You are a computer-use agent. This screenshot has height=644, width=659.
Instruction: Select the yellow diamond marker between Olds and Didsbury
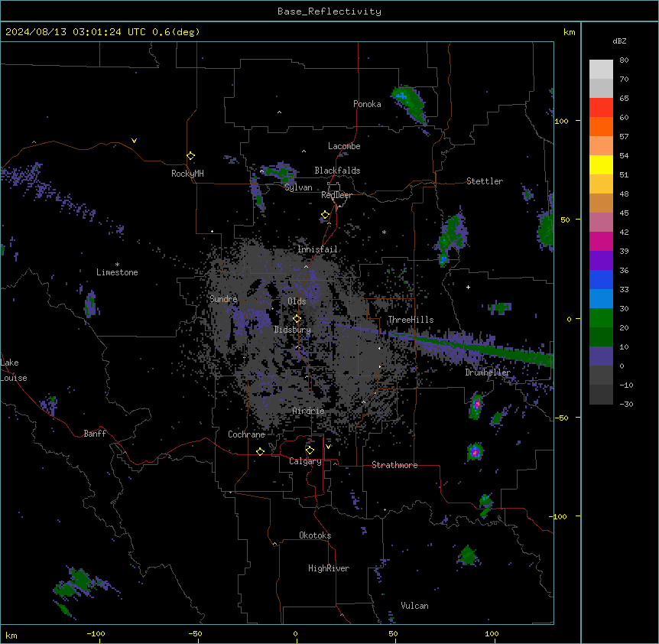tap(297, 318)
